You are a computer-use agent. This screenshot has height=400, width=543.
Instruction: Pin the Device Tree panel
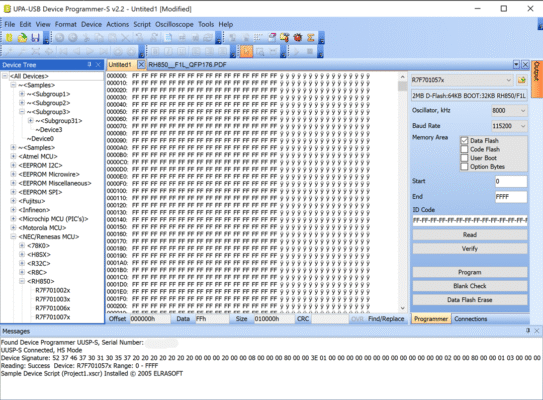coord(89,64)
